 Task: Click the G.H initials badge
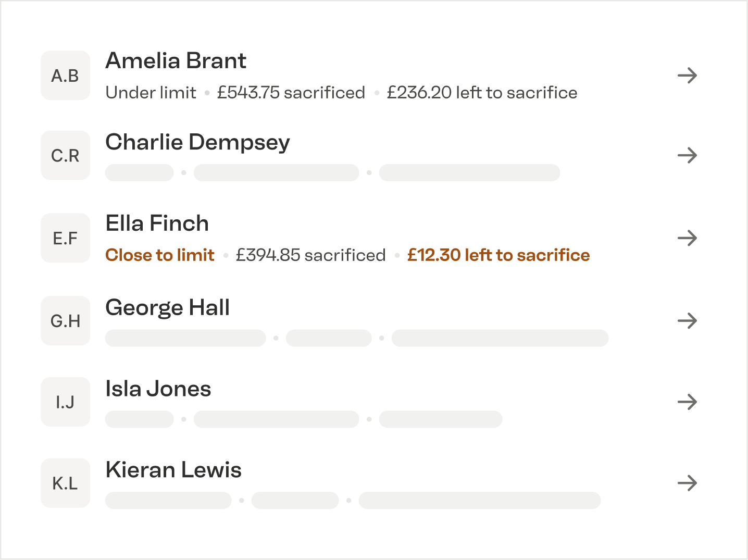[x=66, y=321]
